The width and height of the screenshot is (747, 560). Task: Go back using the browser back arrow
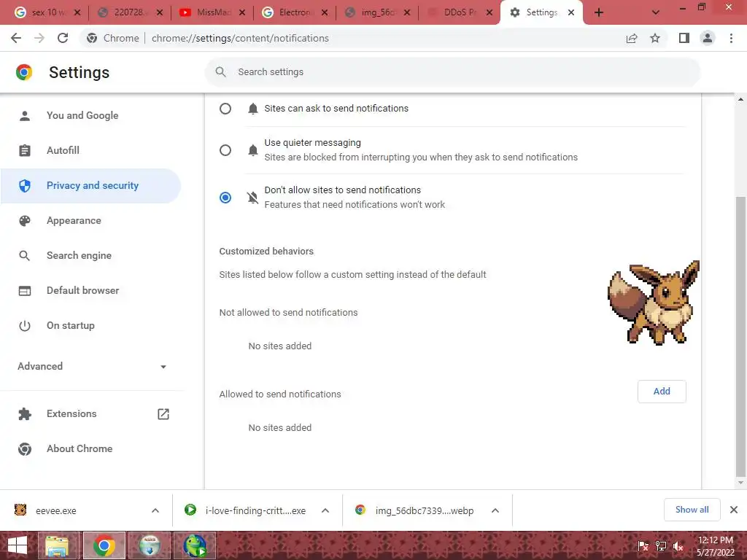16,38
